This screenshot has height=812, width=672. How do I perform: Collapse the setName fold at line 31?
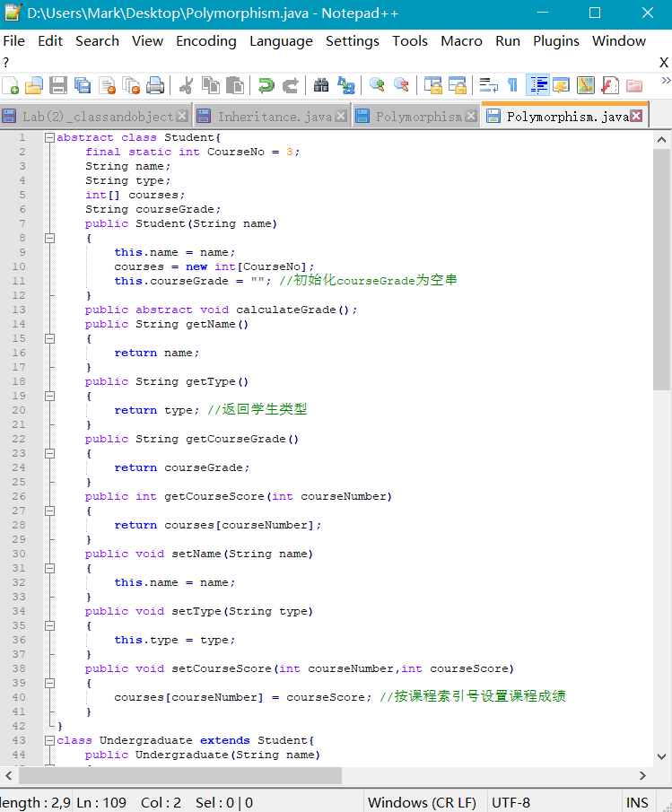point(49,568)
